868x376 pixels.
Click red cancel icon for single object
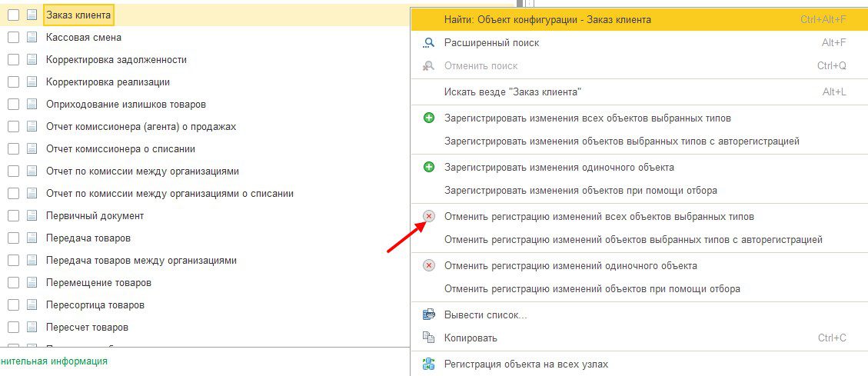click(x=429, y=266)
